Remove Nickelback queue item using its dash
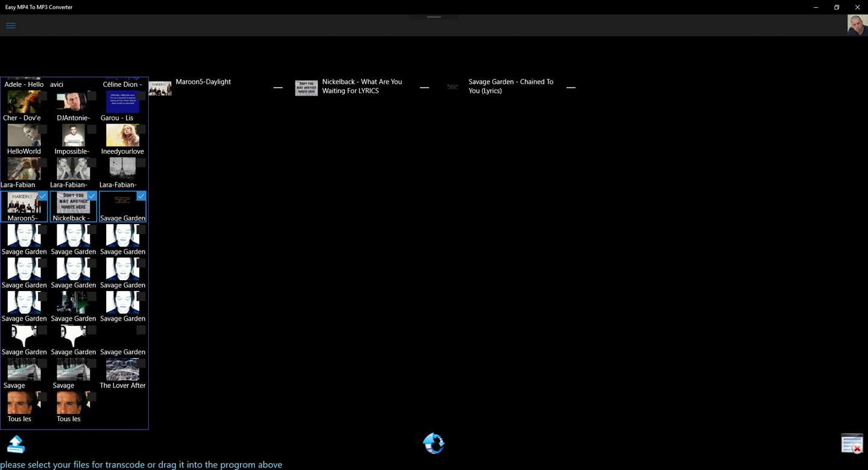 tap(424, 87)
